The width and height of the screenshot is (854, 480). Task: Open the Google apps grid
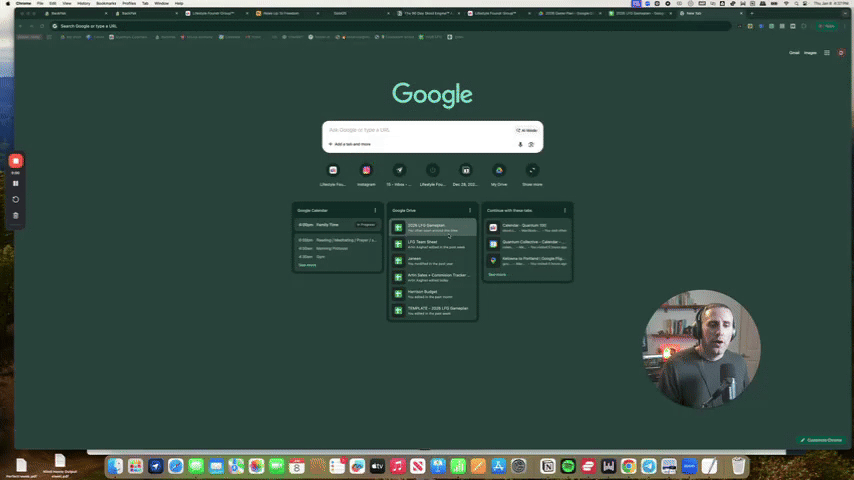[827, 53]
